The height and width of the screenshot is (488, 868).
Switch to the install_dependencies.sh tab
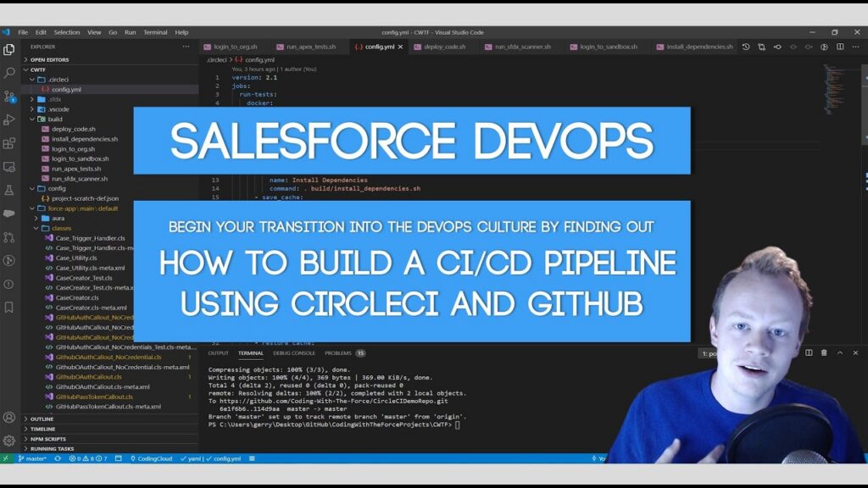pyautogui.click(x=698, y=47)
